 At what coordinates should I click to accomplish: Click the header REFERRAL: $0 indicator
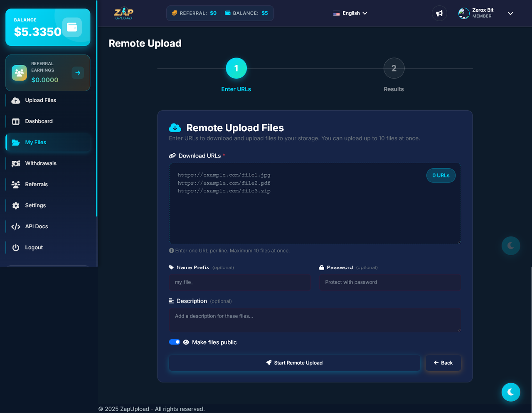tap(194, 13)
